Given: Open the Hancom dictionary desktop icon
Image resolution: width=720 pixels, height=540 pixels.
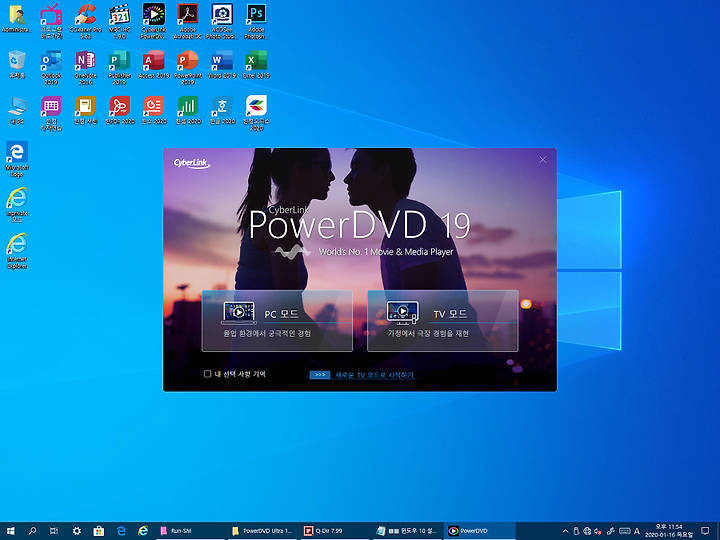Looking at the screenshot, I should click(85, 110).
